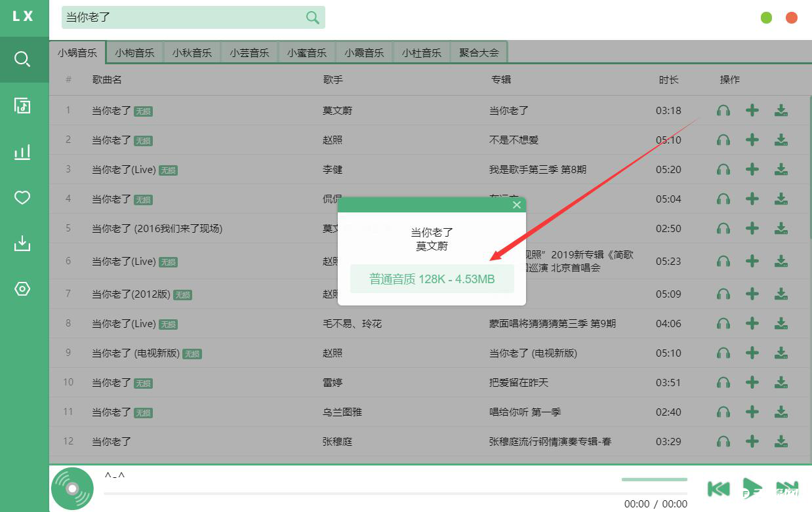Switch to the 小枸音乐 tab
The image size is (812, 512).
[134, 52]
